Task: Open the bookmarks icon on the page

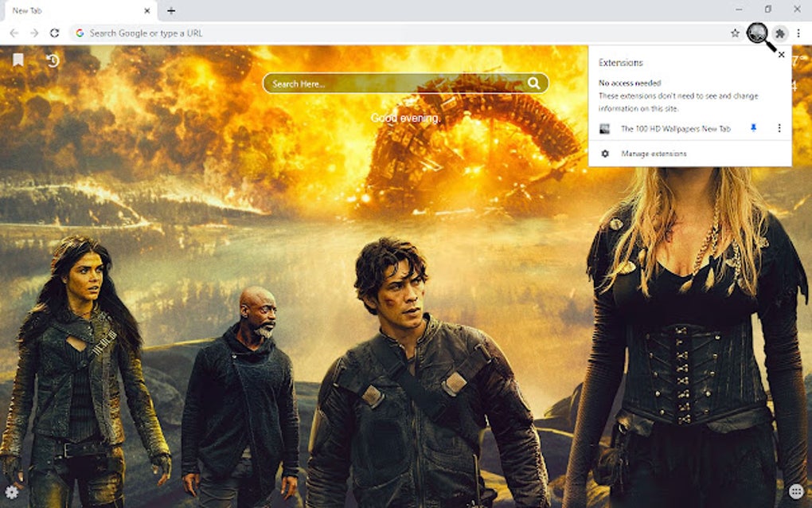Action: pyautogui.click(x=18, y=60)
